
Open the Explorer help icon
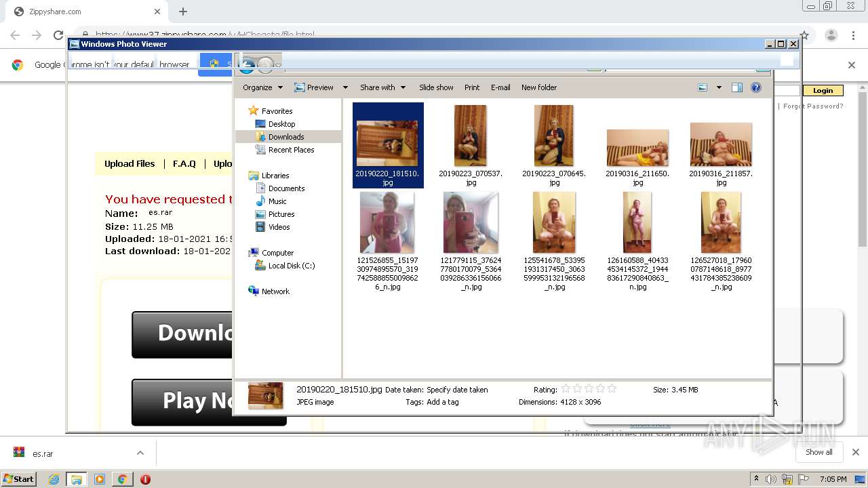756,87
